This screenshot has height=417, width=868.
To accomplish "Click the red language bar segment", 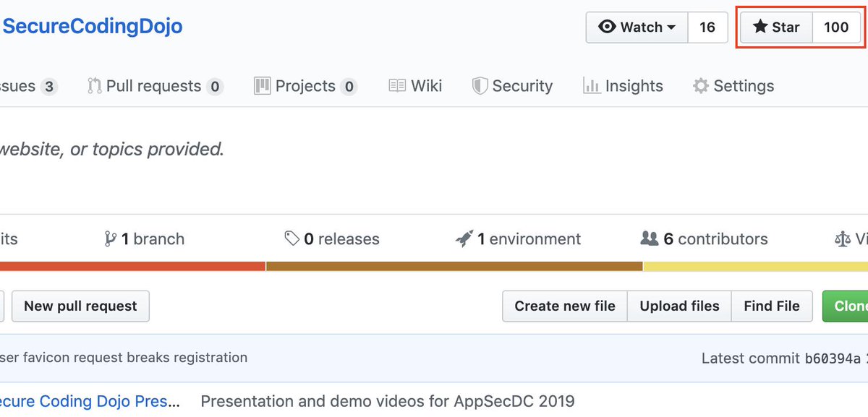I will [132, 266].
